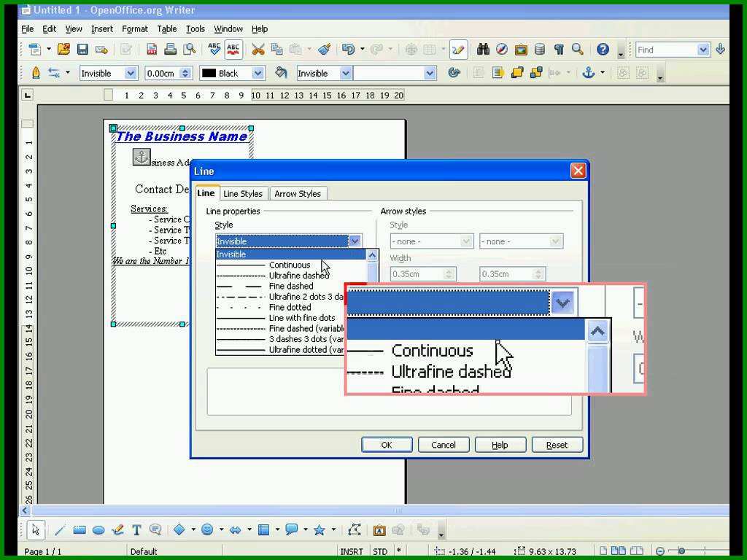This screenshot has width=747, height=560.
Task: Switch to book view layout in status bar
Action: coord(636,551)
